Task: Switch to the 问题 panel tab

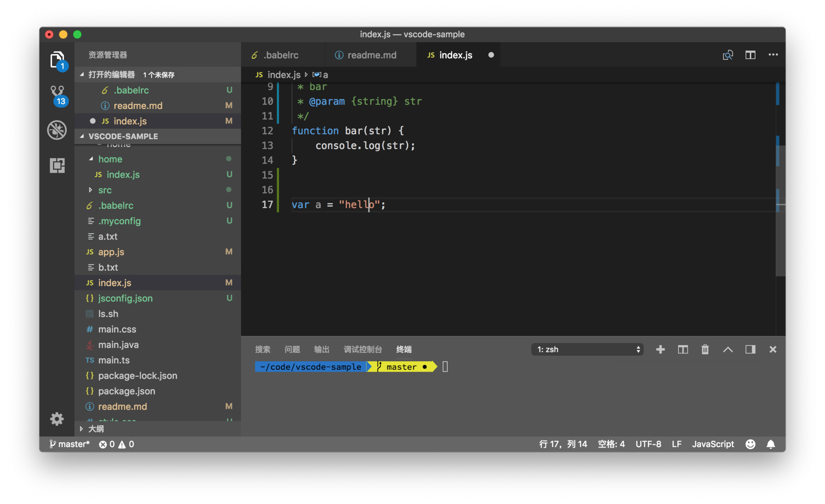Action: (x=292, y=349)
